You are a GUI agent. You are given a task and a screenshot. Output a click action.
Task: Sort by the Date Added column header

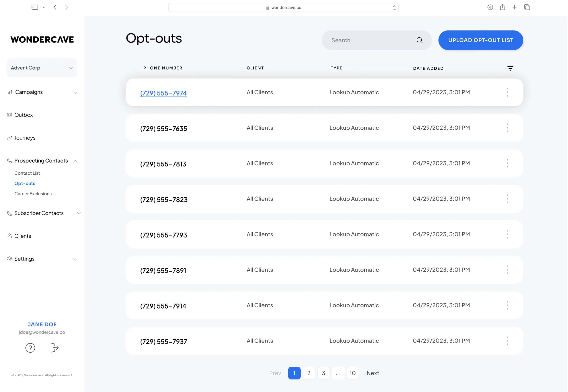(x=428, y=68)
